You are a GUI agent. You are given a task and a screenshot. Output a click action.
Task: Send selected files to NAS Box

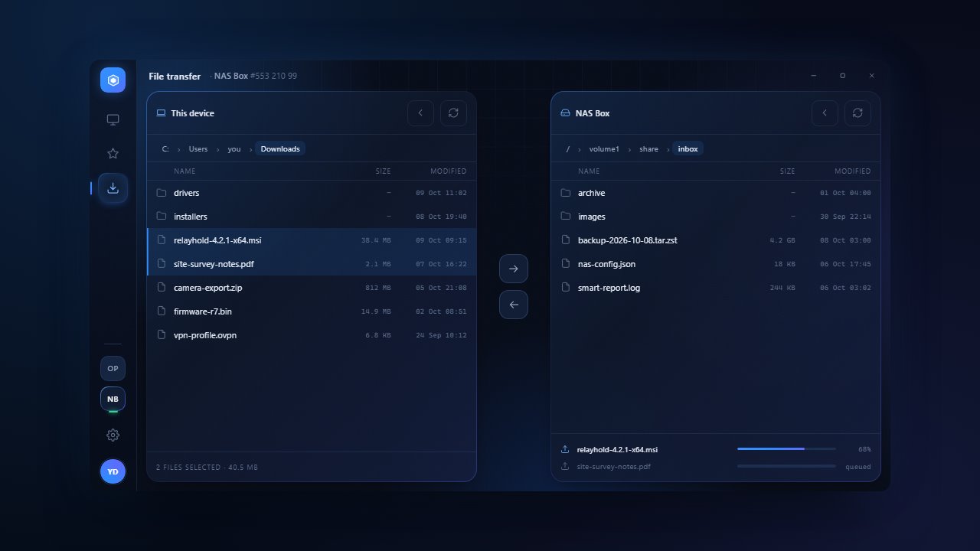(514, 269)
